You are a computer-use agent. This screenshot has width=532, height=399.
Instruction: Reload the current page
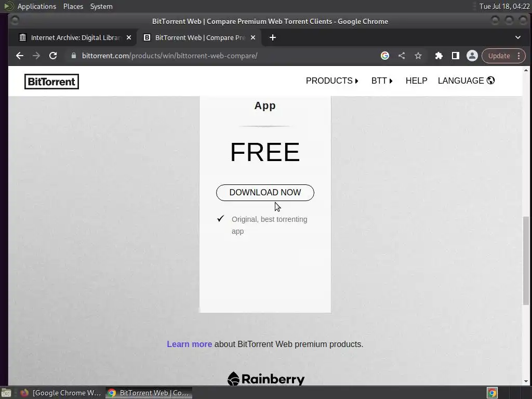pos(53,56)
